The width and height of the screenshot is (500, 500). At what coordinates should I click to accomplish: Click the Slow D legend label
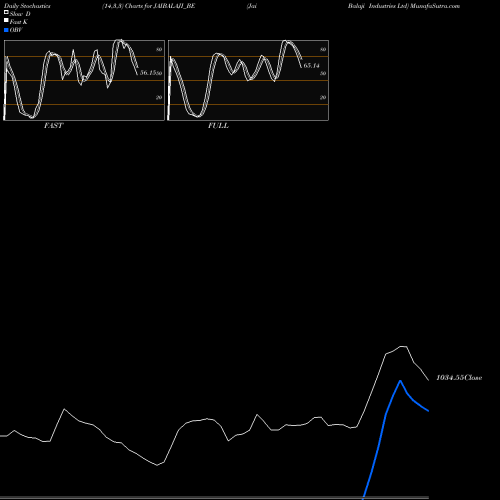click(20, 14)
